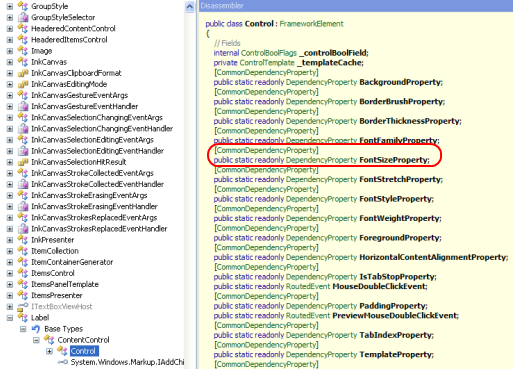Click the tree panel scroll up arrow
The height and width of the screenshot is (369, 513).
coord(189,7)
